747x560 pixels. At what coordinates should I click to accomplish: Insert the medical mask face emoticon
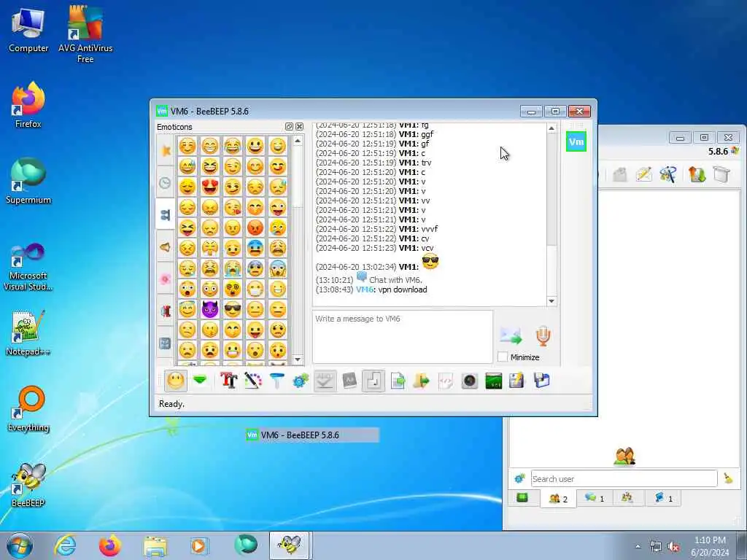pos(255,289)
